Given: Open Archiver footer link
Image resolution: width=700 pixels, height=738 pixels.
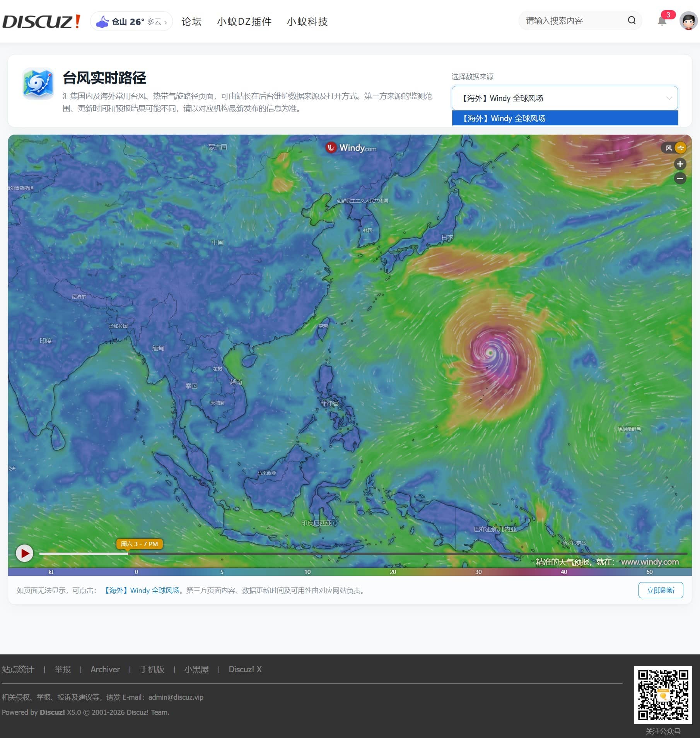Looking at the screenshot, I should 105,669.
